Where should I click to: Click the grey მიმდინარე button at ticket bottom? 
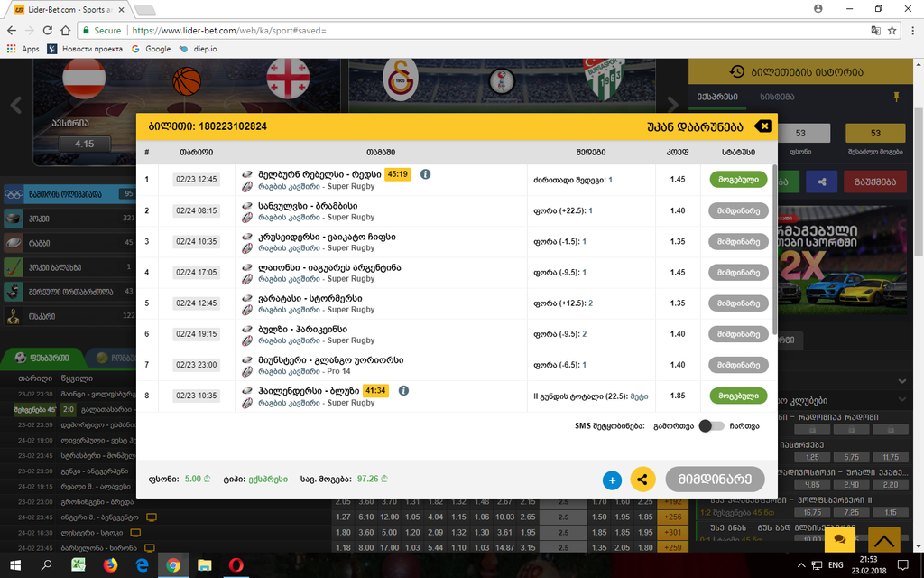point(715,479)
